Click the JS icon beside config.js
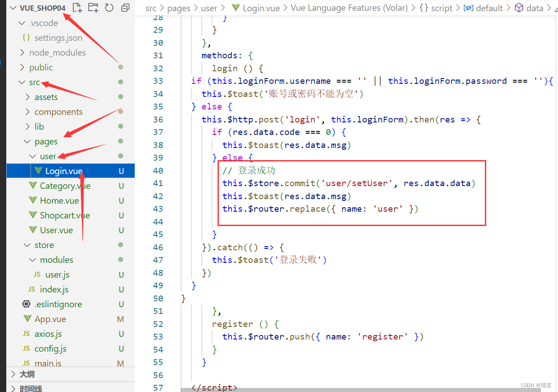 click(26, 348)
